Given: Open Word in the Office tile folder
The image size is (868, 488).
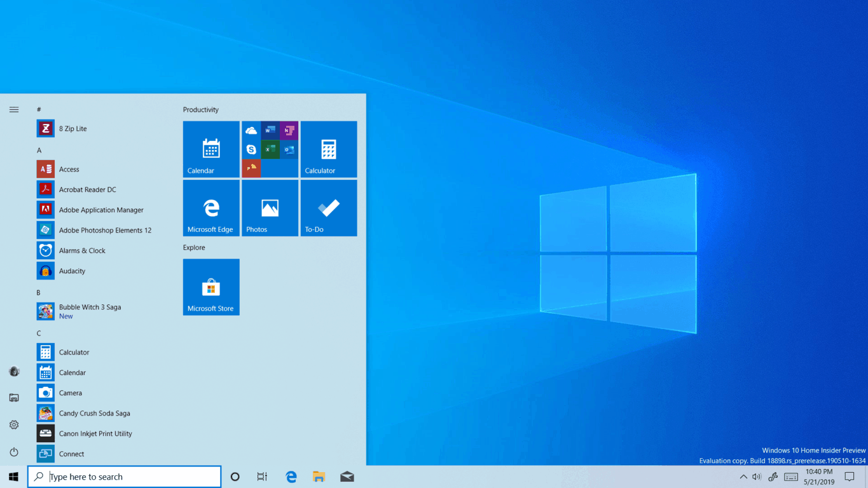Looking at the screenshot, I should tap(270, 131).
